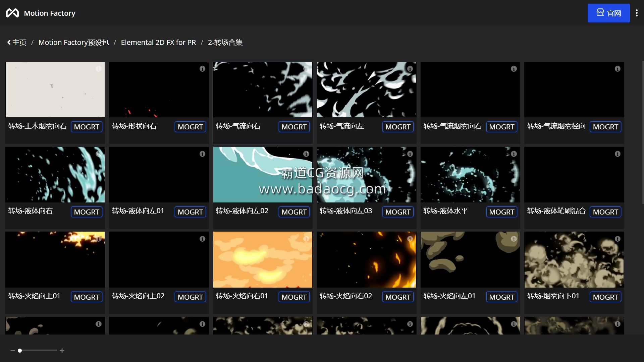
Task: Show info for 转场-气流向左
Action: [410, 69]
